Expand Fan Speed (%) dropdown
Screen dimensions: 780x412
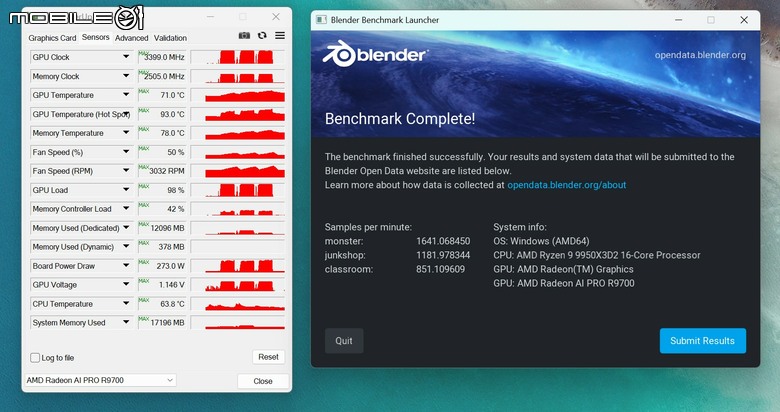[126, 152]
